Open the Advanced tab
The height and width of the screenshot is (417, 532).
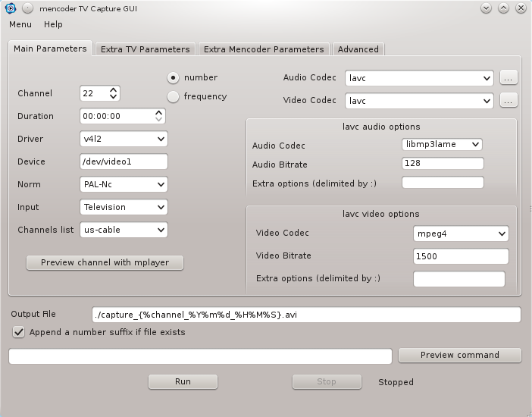click(358, 49)
